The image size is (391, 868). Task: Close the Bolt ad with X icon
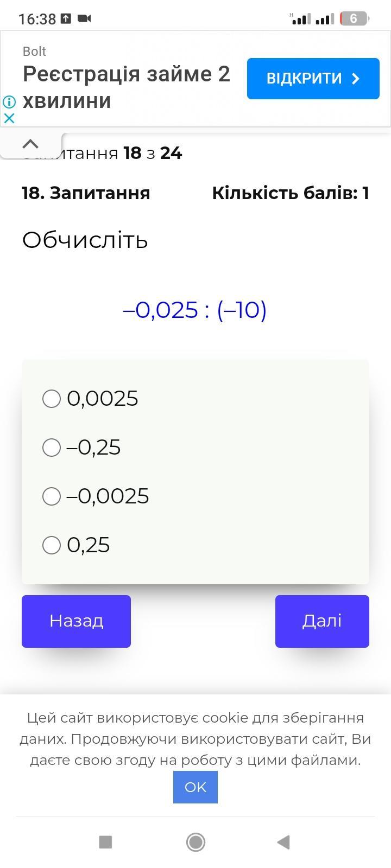tap(9, 118)
